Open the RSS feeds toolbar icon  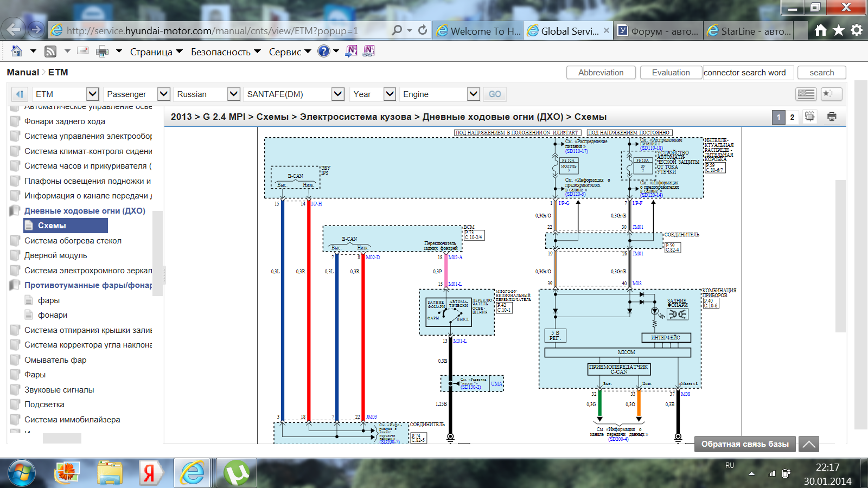pyautogui.click(x=50, y=52)
